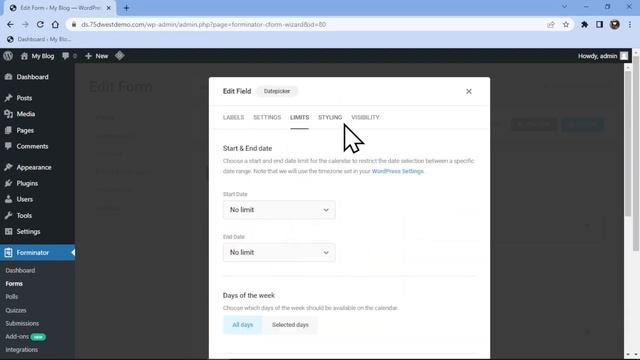Switch to the Settings tab in dialog
Image resolution: width=640 pixels, height=360 pixels.
click(x=267, y=118)
